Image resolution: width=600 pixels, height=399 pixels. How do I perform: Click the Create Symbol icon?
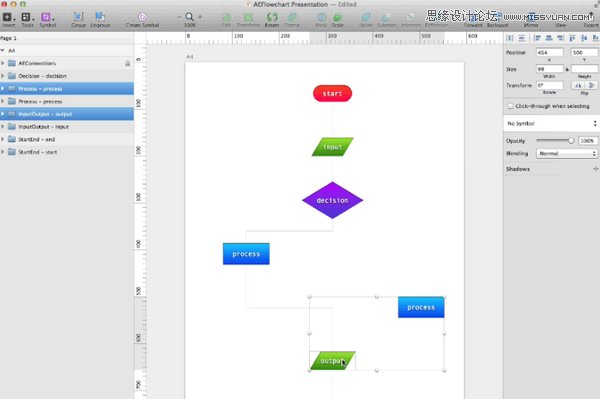click(142, 17)
